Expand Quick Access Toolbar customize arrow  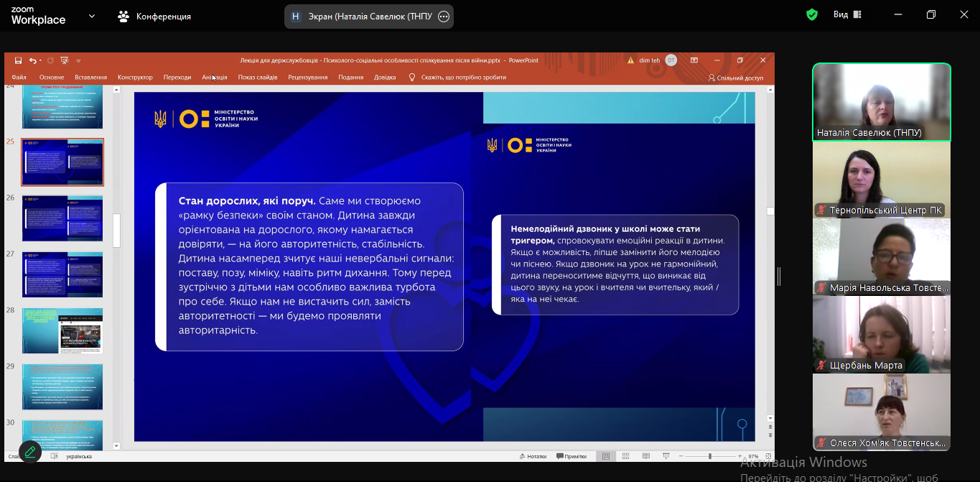[x=78, y=61]
